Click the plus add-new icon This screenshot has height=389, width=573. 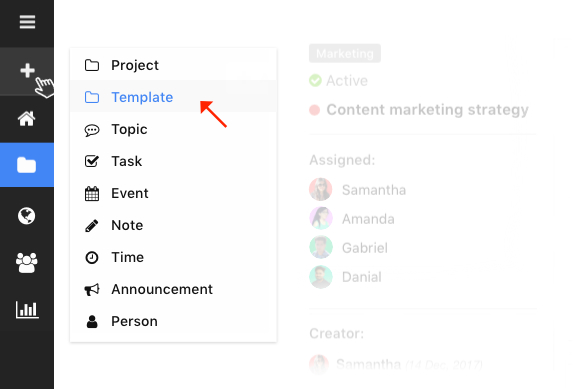point(27,71)
